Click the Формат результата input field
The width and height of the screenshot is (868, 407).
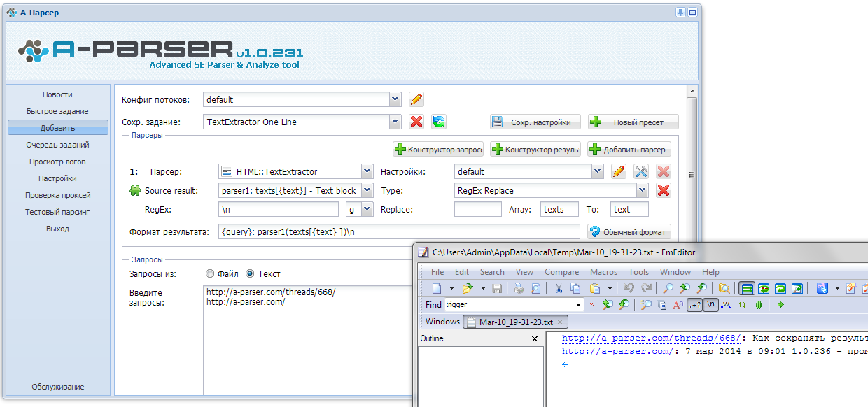point(399,231)
